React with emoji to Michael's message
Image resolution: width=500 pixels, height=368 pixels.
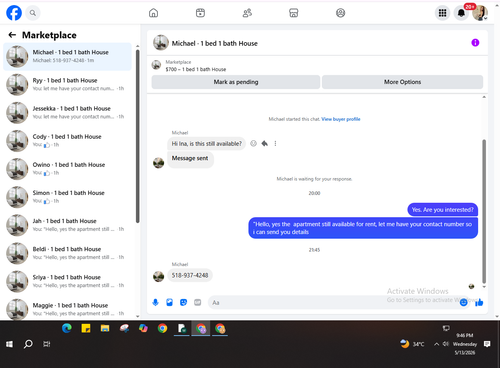pyautogui.click(x=253, y=144)
